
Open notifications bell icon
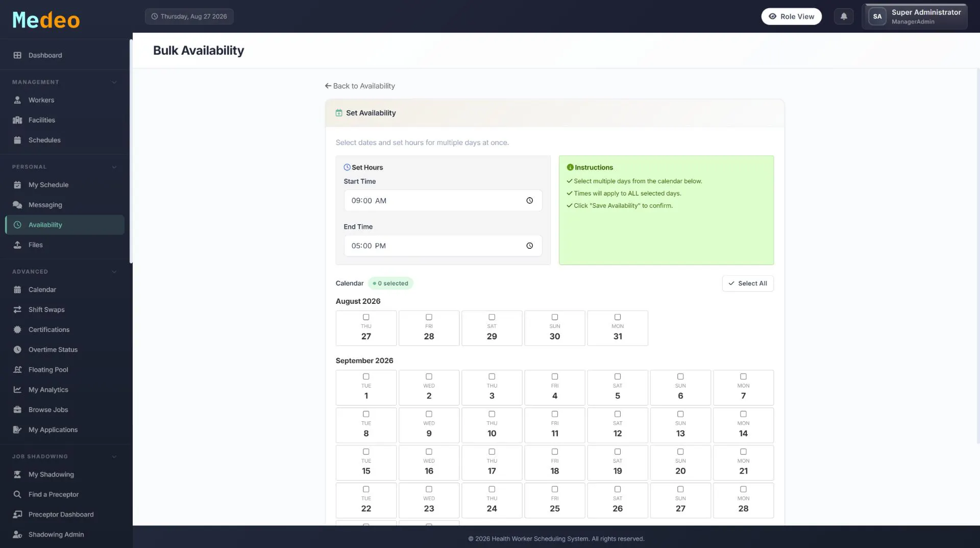pos(844,16)
